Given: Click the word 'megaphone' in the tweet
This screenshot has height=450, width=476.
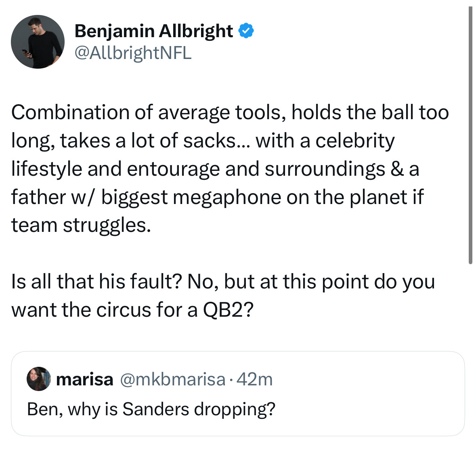Looking at the screenshot, I should point(227,198).
